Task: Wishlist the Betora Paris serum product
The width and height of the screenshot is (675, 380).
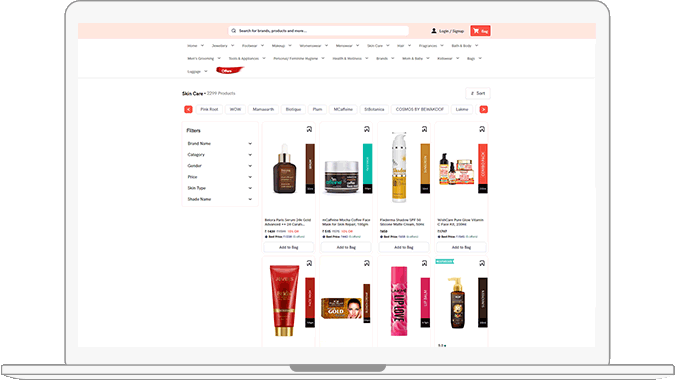Action: click(x=309, y=129)
